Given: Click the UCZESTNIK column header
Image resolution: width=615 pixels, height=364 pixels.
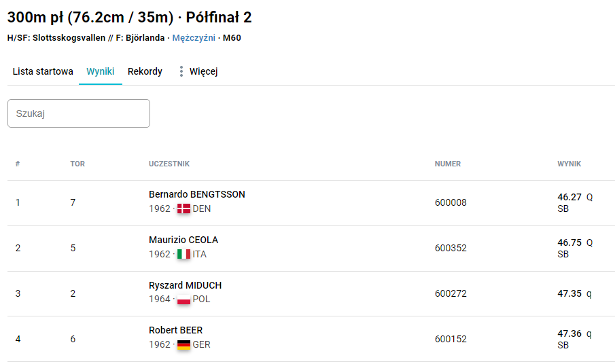Looking at the screenshot, I should (169, 164).
